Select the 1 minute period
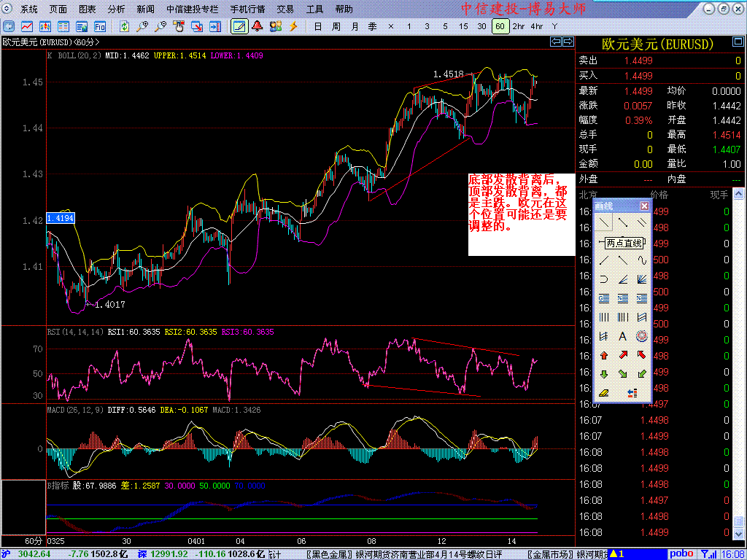The height and width of the screenshot is (560, 747). 409,27
